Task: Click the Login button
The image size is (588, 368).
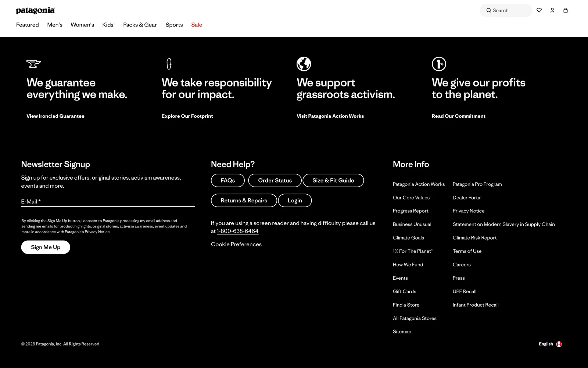Action: tap(295, 201)
